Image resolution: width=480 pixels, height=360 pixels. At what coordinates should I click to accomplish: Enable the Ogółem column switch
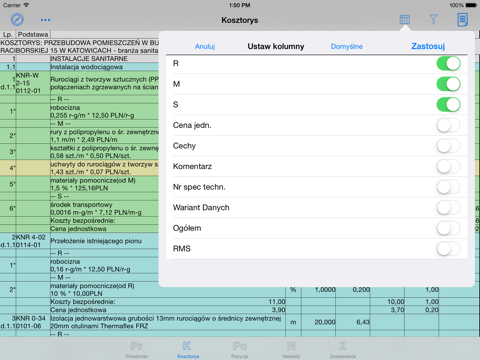coord(448,228)
